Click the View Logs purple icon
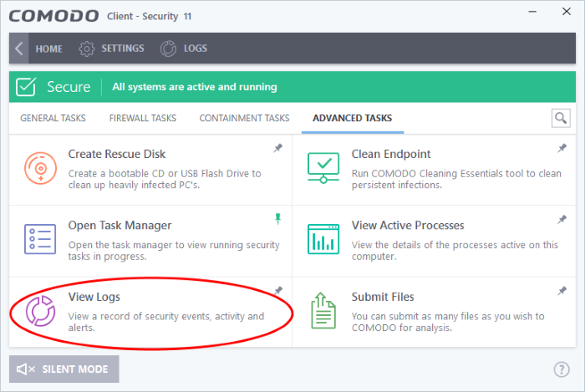585x392 pixels. (40, 311)
